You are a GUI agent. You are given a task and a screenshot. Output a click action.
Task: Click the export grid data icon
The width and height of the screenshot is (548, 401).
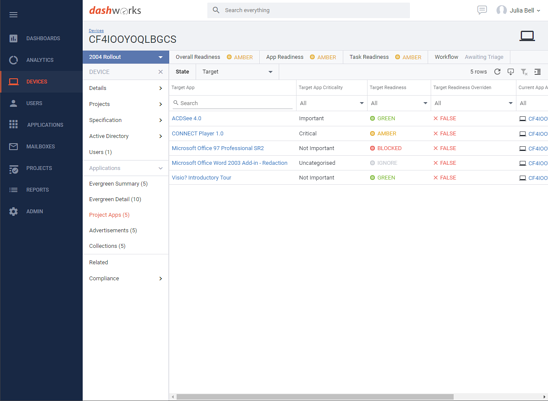coord(511,72)
